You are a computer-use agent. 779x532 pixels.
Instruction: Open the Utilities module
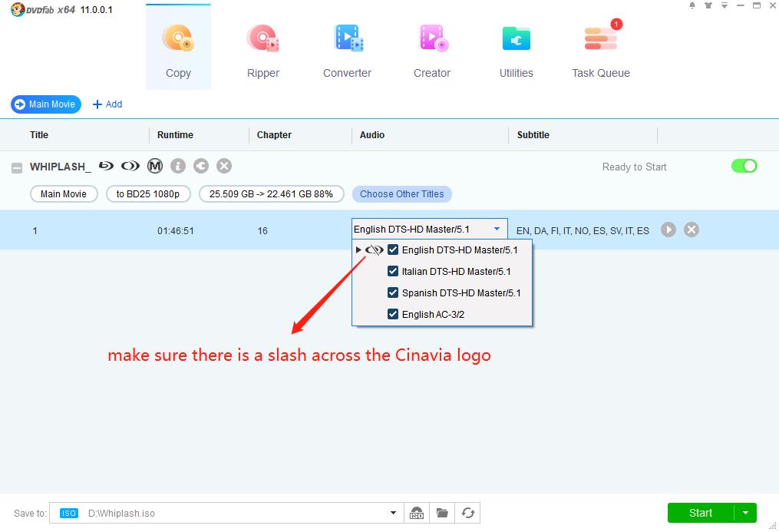[517, 51]
